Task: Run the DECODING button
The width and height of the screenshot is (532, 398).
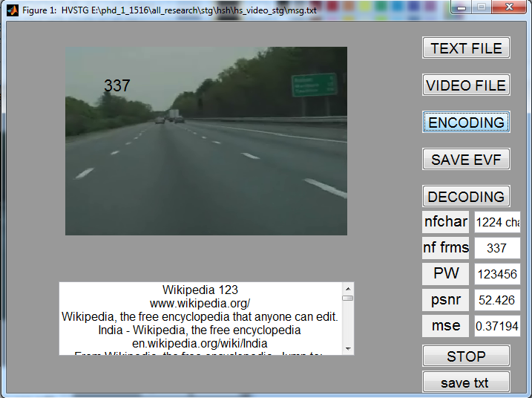Action: click(466, 196)
